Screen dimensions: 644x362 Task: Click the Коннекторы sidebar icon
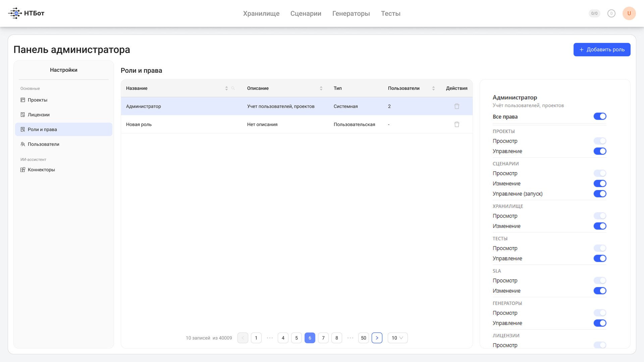pyautogui.click(x=23, y=170)
